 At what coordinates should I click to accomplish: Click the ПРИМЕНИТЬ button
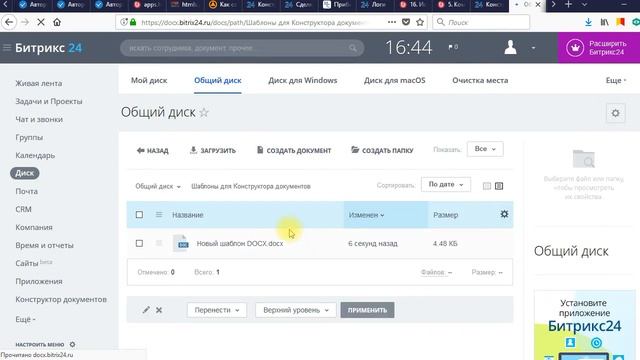pyautogui.click(x=367, y=310)
